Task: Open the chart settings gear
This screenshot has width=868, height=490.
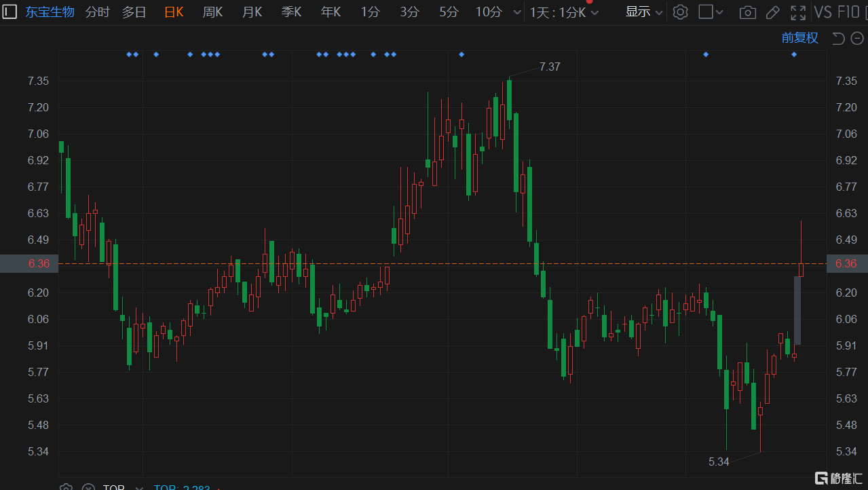Action: [681, 12]
